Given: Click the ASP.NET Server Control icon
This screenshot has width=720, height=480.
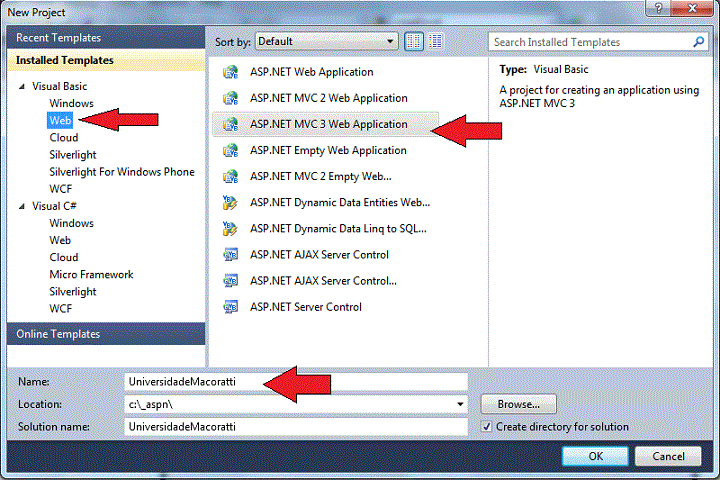Looking at the screenshot, I should point(231,307).
